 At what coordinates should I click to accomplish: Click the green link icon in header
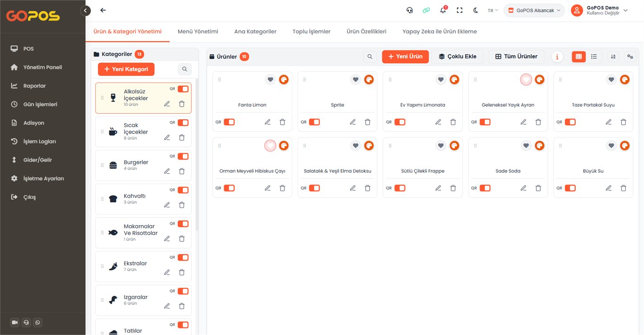426,10
